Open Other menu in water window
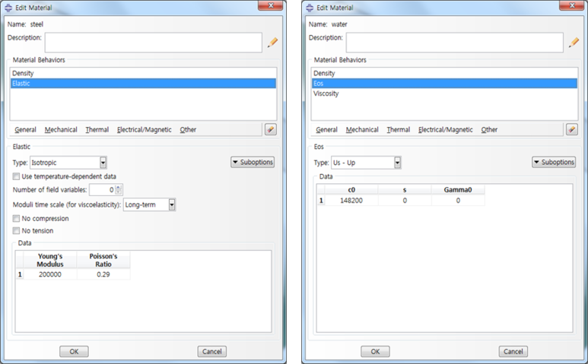The width and height of the screenshot is (588, 364). [x=489, y=130]
